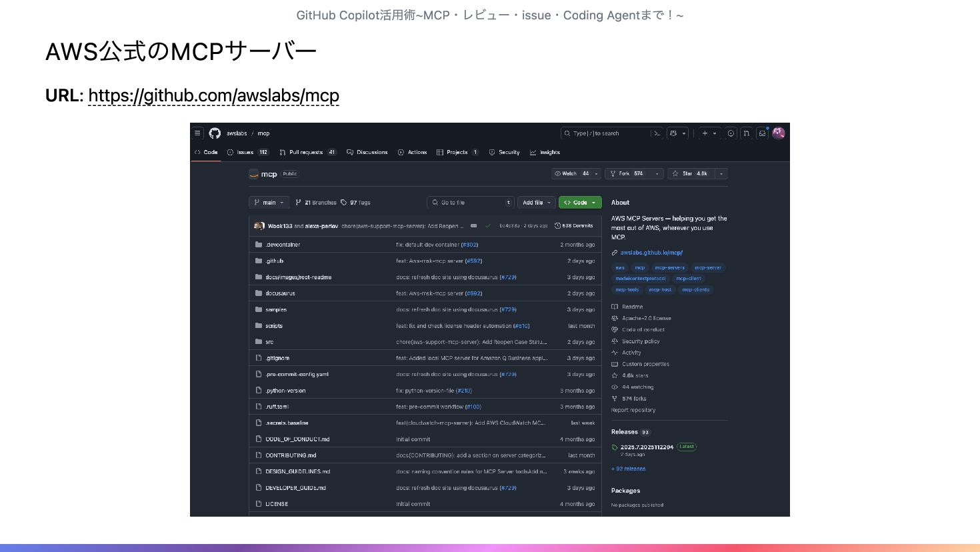Click the 97 Tags tag icon

[344, 203]
